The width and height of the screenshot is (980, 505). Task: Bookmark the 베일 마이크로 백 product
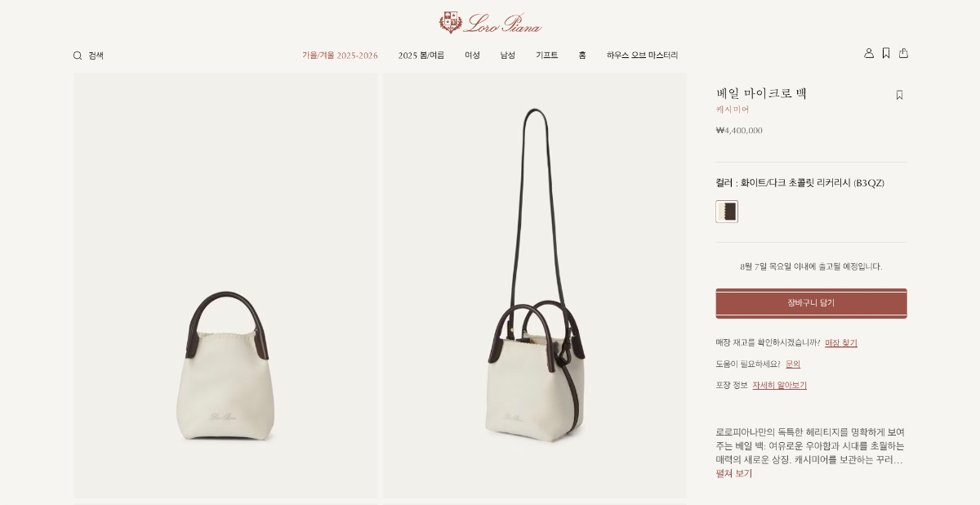[x=899, y=95]
